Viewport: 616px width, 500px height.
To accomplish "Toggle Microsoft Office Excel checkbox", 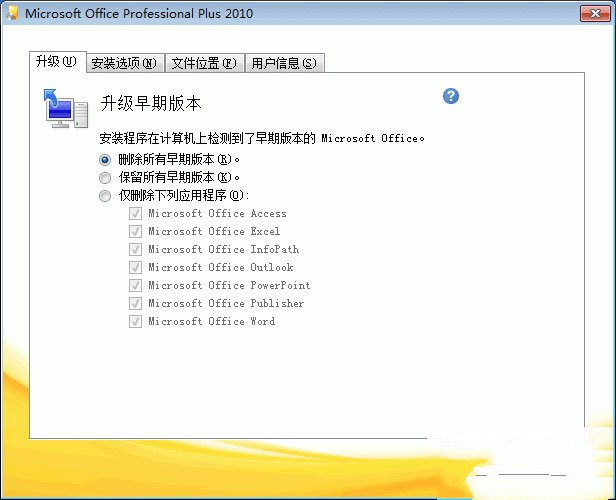I will pyautogui.click(x=135, y=231).
